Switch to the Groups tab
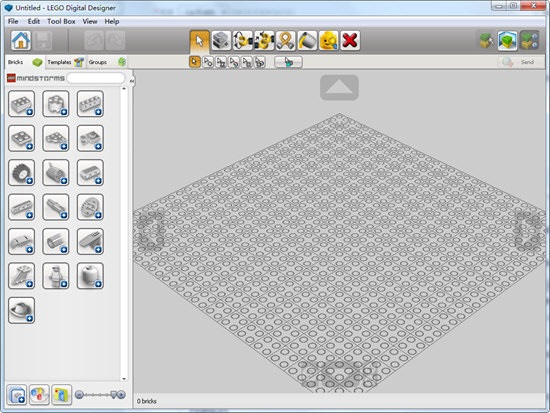This screenshot has width=550, height=413. point(107,62)
